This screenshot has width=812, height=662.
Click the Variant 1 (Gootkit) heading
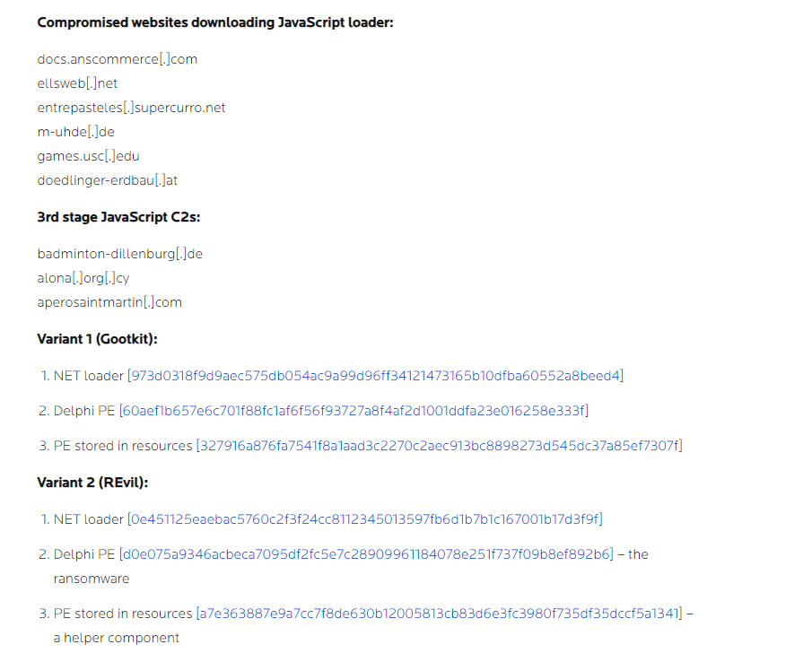click(98, 340)
